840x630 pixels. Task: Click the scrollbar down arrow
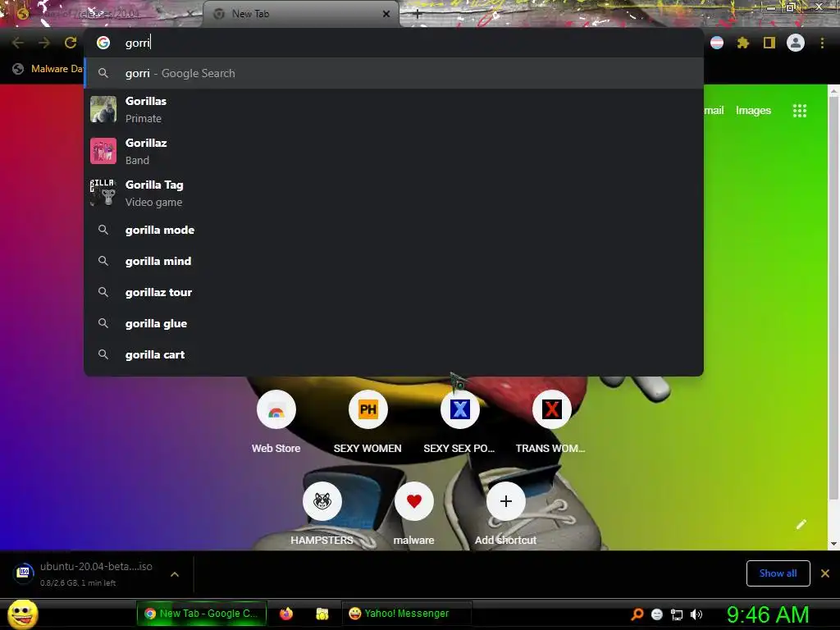(x=833, y=545)
